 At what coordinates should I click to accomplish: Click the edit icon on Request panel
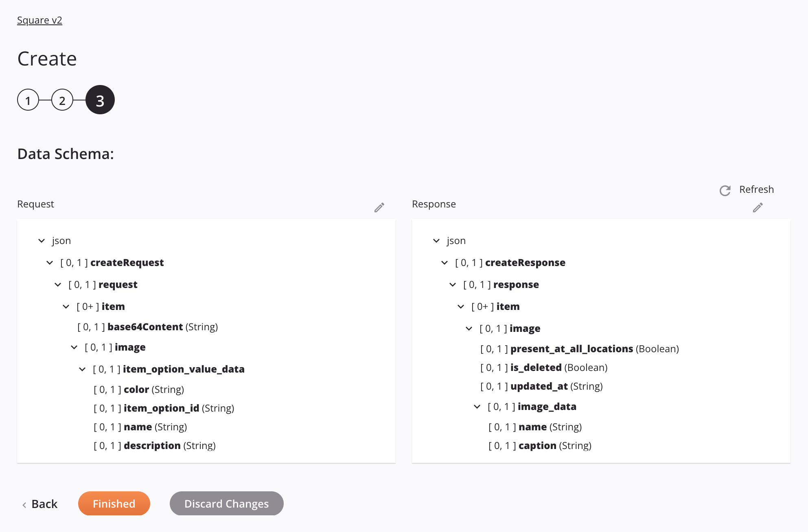click(x=380, y=207)
